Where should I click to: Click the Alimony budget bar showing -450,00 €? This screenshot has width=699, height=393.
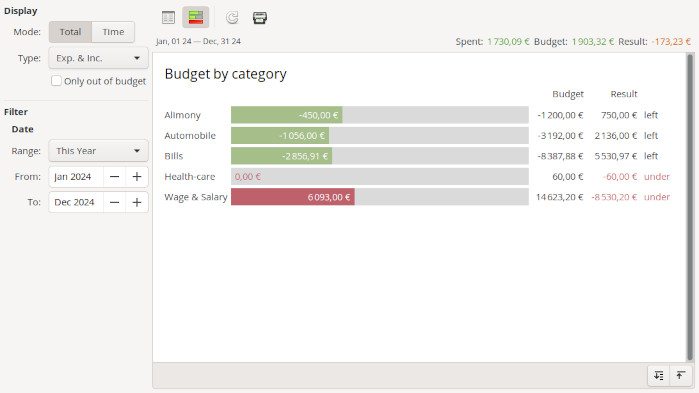pyautogui.click(x=287, y=115)
